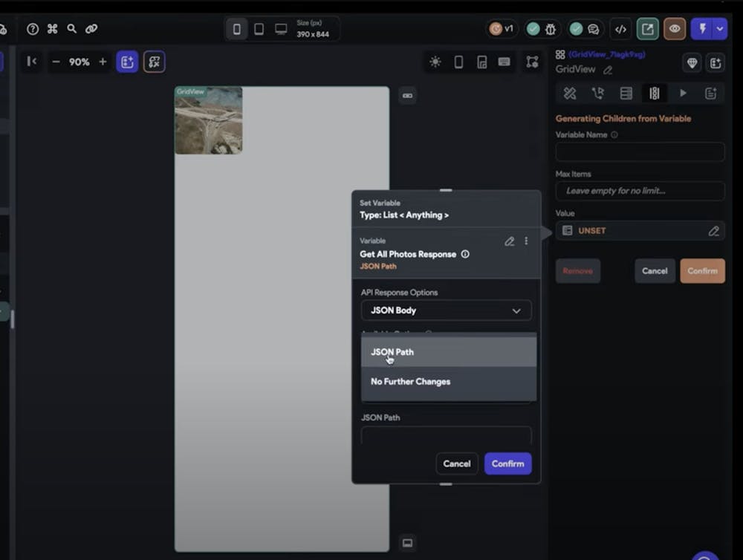Open the comments chat icon
Viewport: 743px width, 560px height.
click(x=593, y=30)
